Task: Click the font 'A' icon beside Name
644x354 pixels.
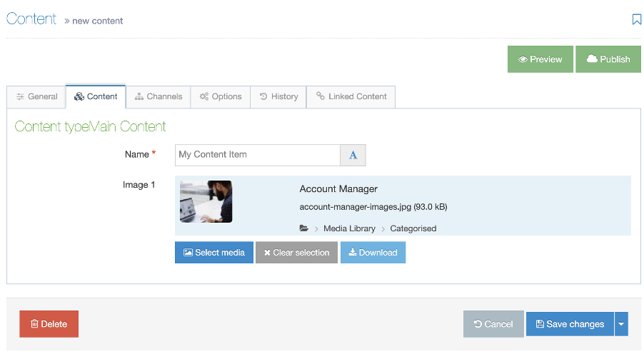Action: pos(353,155)
